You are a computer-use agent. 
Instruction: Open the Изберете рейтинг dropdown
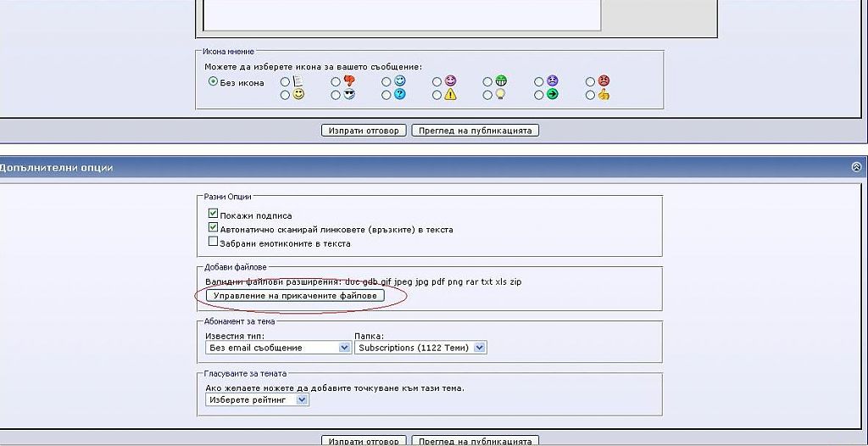[258, 399]
